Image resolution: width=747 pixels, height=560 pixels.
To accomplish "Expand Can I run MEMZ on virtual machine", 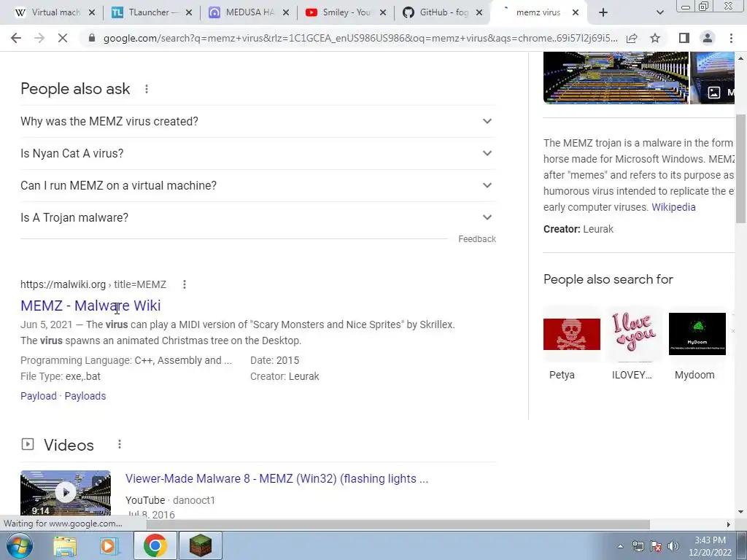I will coord(258,185).
